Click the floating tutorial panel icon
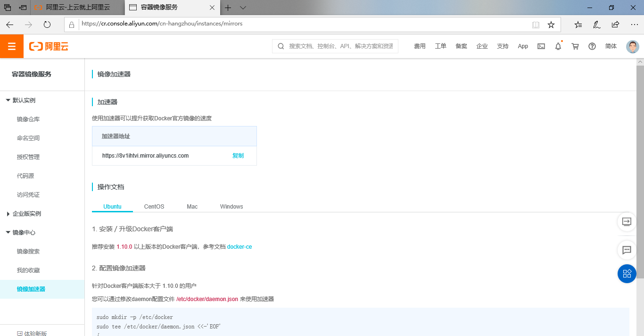Viewport: 644px width, 336px height. [627, 222]
